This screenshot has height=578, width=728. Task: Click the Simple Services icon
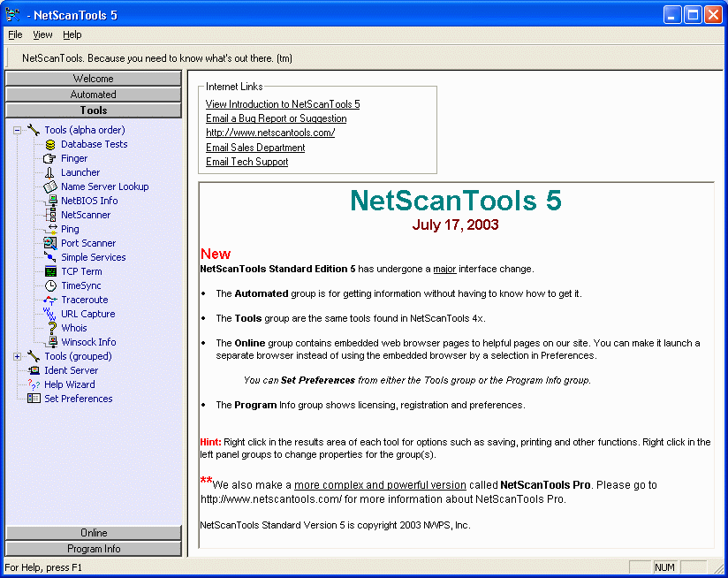pyautogui.click(x=50, y=256)
